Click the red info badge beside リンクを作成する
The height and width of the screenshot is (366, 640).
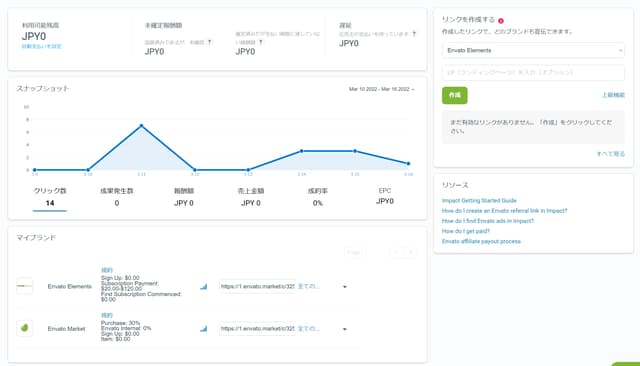pos(501,20)
